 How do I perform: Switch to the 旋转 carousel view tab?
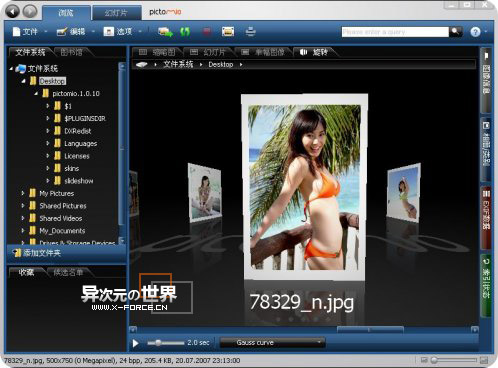coord(314,52)
